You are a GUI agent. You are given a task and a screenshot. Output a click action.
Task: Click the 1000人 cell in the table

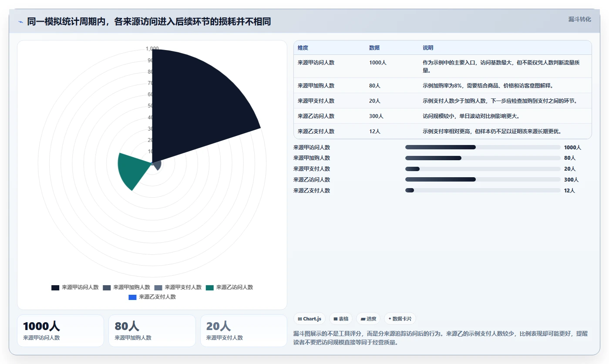click(377, 63)
